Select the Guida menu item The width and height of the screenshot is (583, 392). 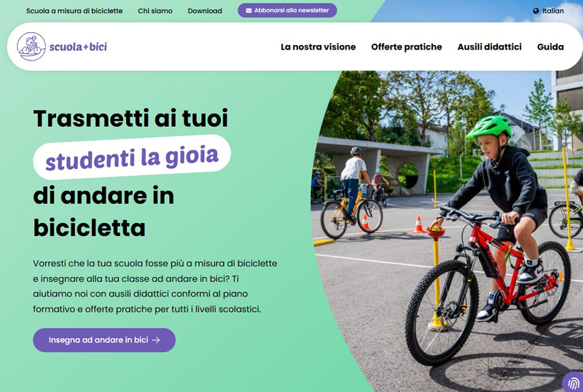point(550,47)
